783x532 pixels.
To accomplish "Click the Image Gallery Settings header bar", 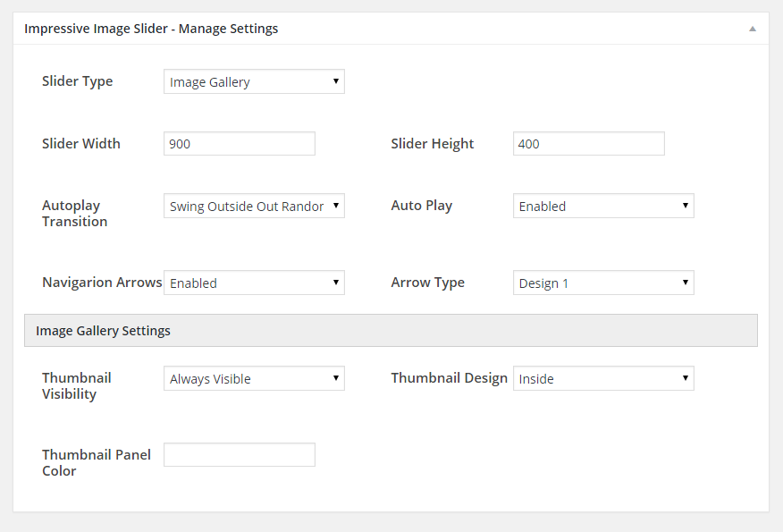I will (x=391, y=331).
